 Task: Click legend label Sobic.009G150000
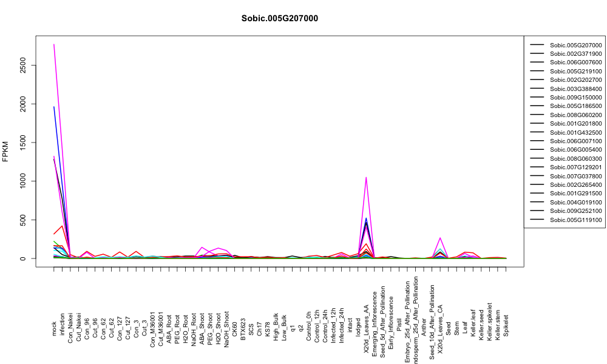pos(575,98)
